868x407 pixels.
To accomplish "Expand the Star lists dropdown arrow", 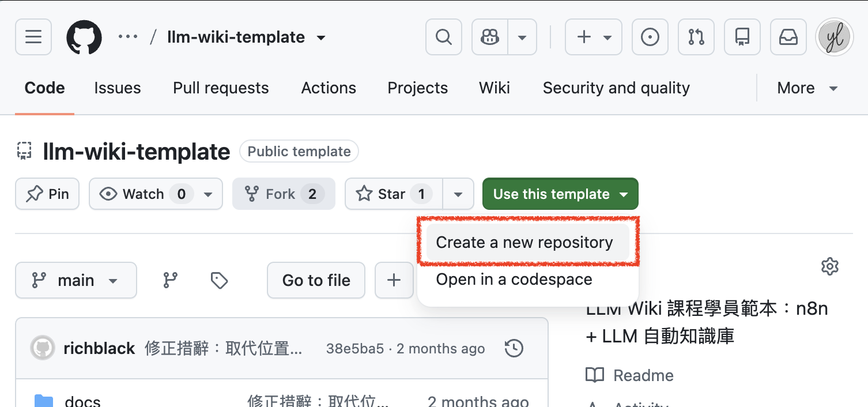I will point(458,194).
